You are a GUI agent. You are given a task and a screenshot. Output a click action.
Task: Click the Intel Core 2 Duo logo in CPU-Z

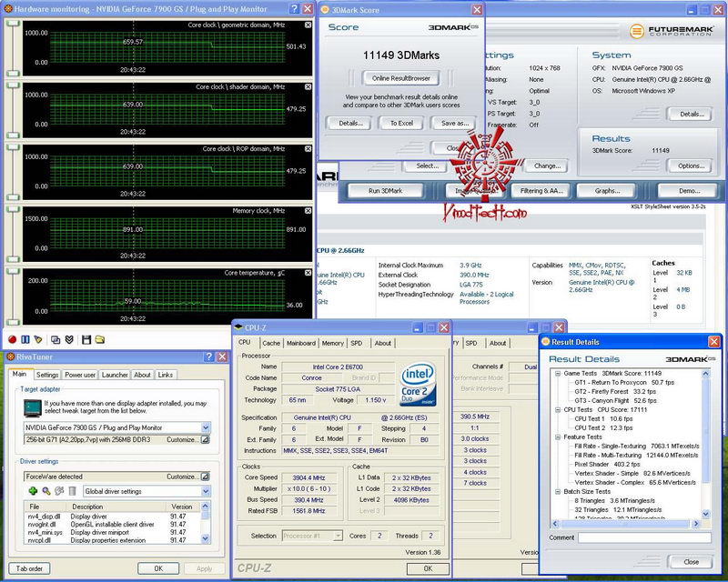pyautogui.click(x=418, y=384)
